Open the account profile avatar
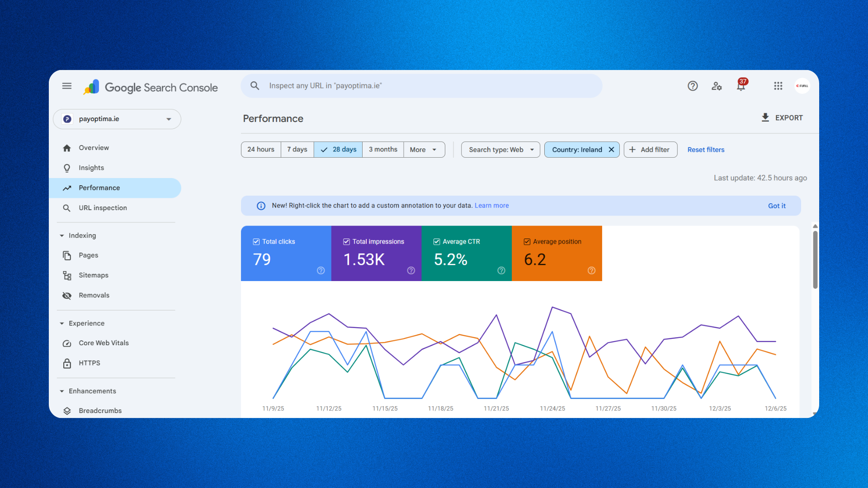 [x=802, y=86]
